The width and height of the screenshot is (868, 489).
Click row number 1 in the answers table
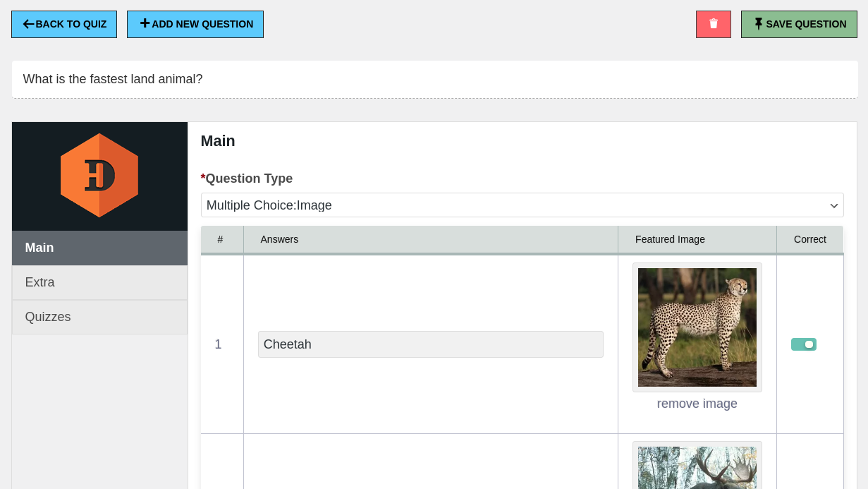[219, 344]
